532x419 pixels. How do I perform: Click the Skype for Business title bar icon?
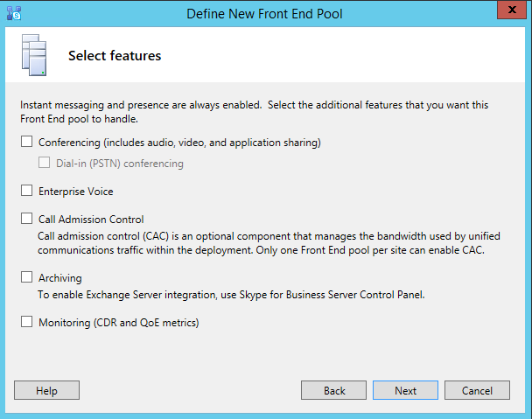pos(13,13)
